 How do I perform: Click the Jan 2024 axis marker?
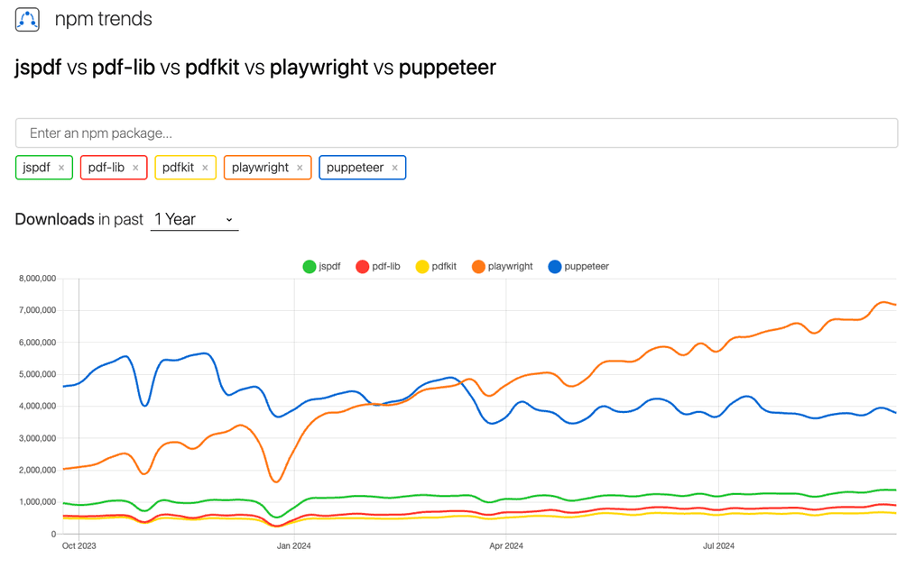(x=293, y=545)
